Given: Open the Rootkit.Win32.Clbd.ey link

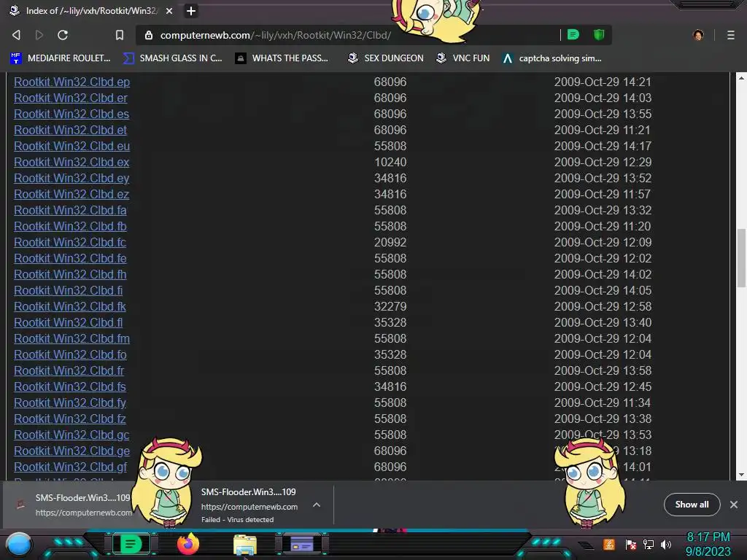Looking at the screenshot, I should [71, 178].
